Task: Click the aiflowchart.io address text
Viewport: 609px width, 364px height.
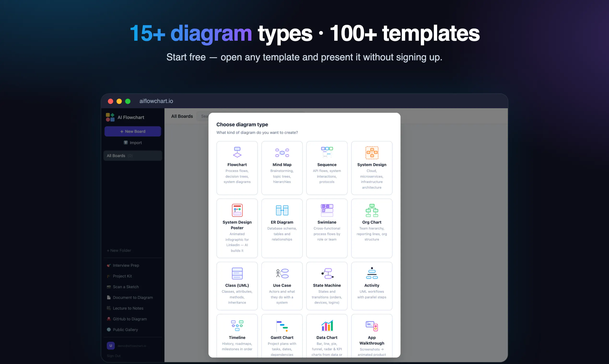Action: tap(156, 101)
